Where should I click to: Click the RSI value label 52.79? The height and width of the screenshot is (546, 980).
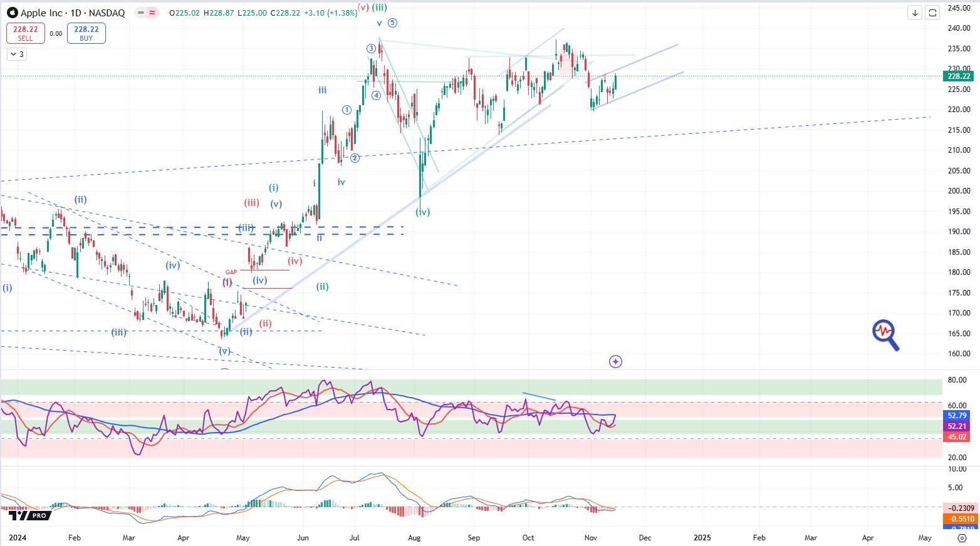click(x=957, y=416)
